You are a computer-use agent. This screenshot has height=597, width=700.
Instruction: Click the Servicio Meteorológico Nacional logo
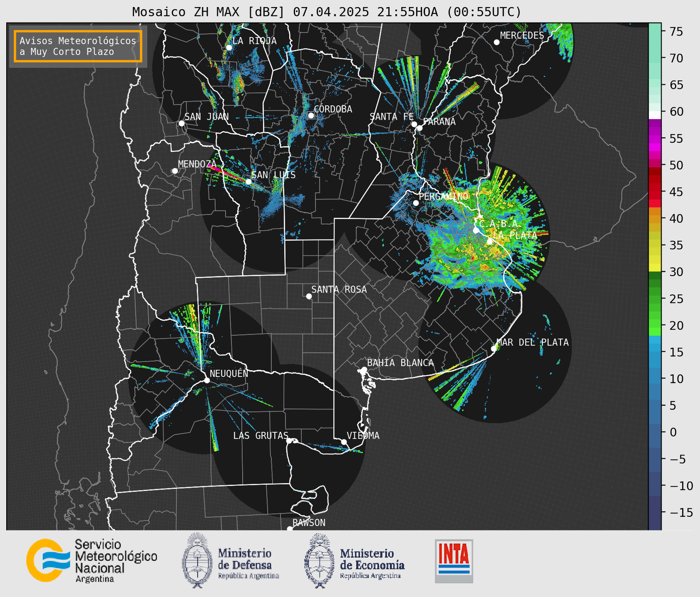[92, 560]
